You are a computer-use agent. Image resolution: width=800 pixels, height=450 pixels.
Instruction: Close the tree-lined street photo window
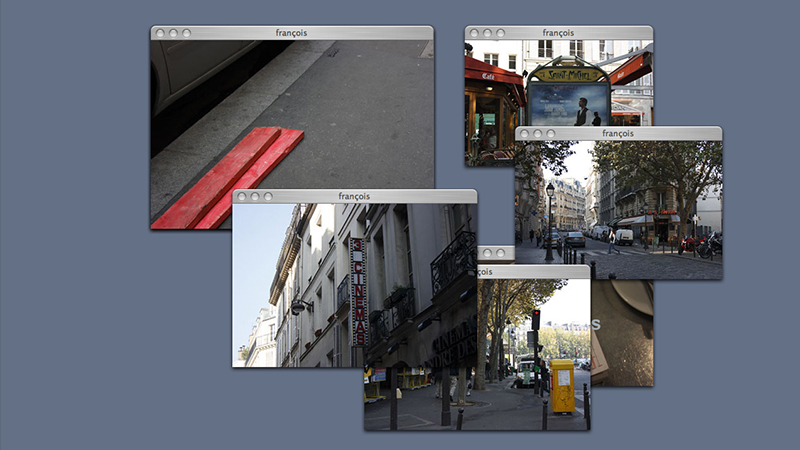click(524, 134)
